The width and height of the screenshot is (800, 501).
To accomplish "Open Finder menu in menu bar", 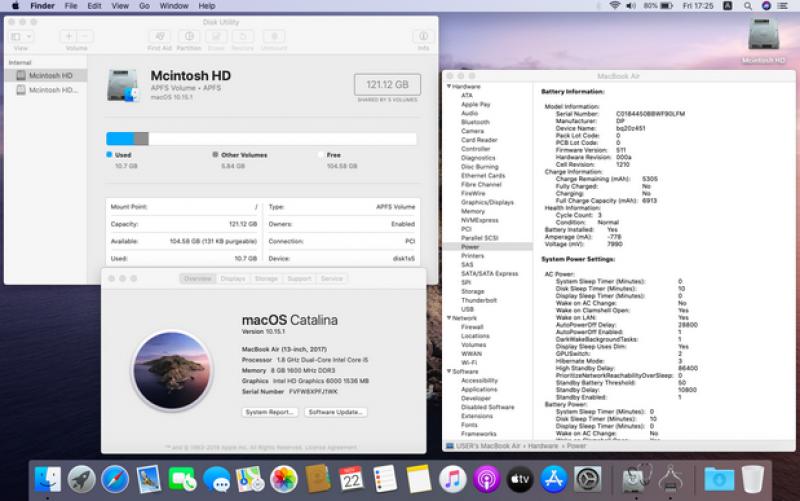I will [42, 6].
